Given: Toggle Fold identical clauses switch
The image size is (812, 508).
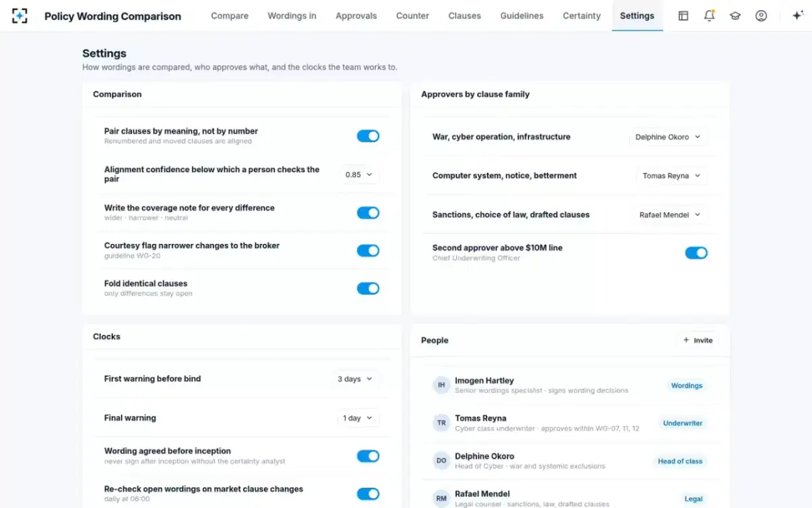Looking at the screenshot, I should [368, 289].
